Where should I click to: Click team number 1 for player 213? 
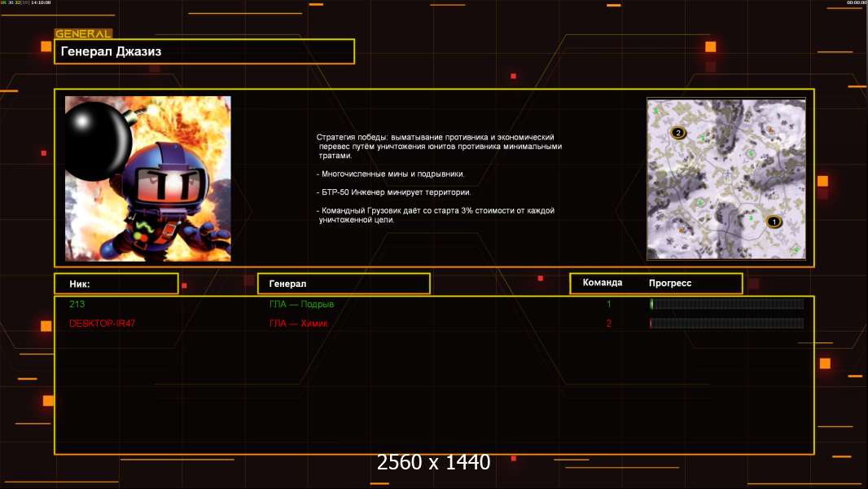point(609,304)
